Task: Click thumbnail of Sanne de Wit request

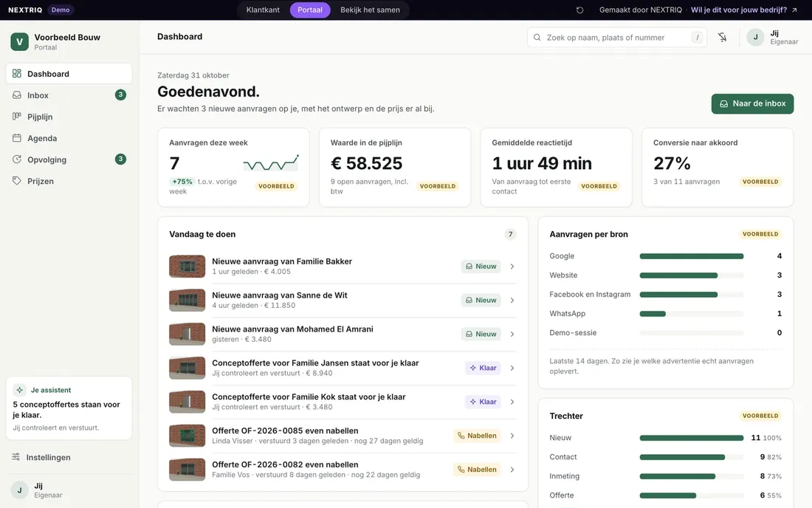Action: pos(187,301)
